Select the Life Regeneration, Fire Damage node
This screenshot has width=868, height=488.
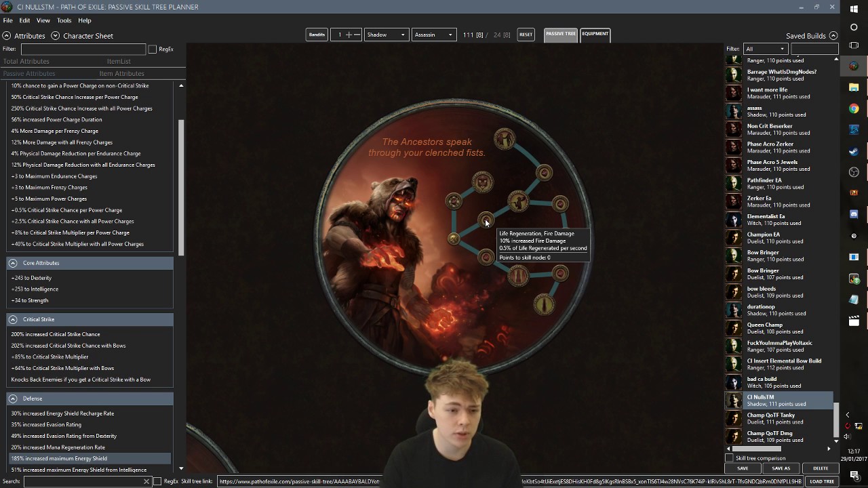pos(486,220)
